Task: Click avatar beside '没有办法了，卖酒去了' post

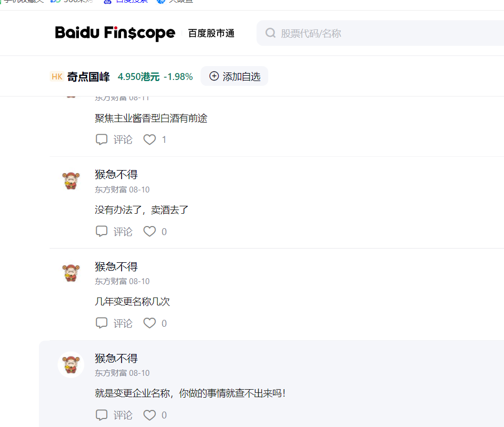Action: pyautogui.click(x=70, y=181)
